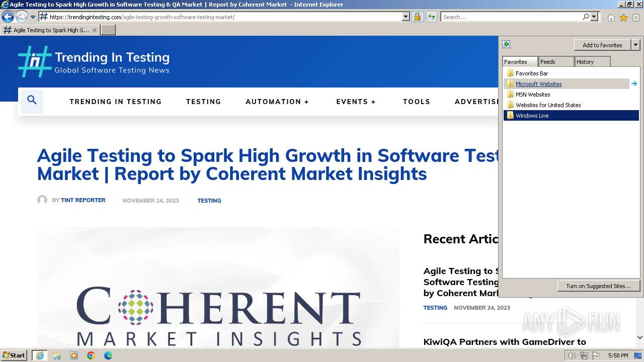Open Chrome from taskbar
The height and width of the screenshot is (362, 644).
coord(91,355)
